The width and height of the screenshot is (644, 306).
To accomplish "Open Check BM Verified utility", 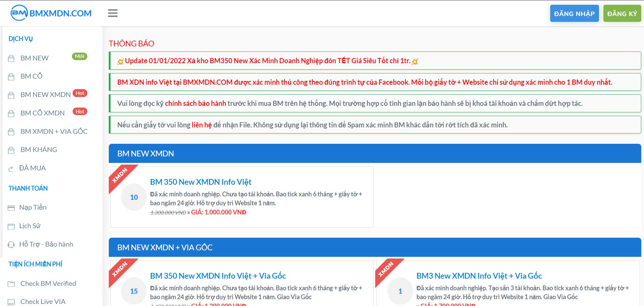I will click(x=48, y=283).
